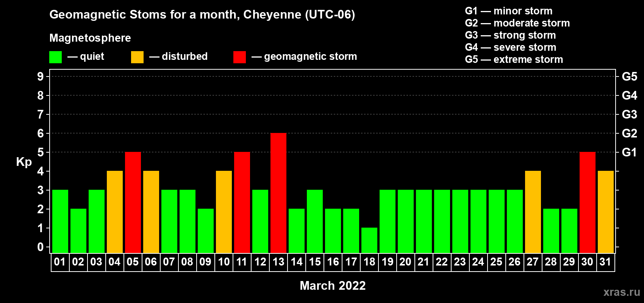Click the G2 label on right axis
Image resolution: width=644 pixels, height=303 pixels.
630,133
